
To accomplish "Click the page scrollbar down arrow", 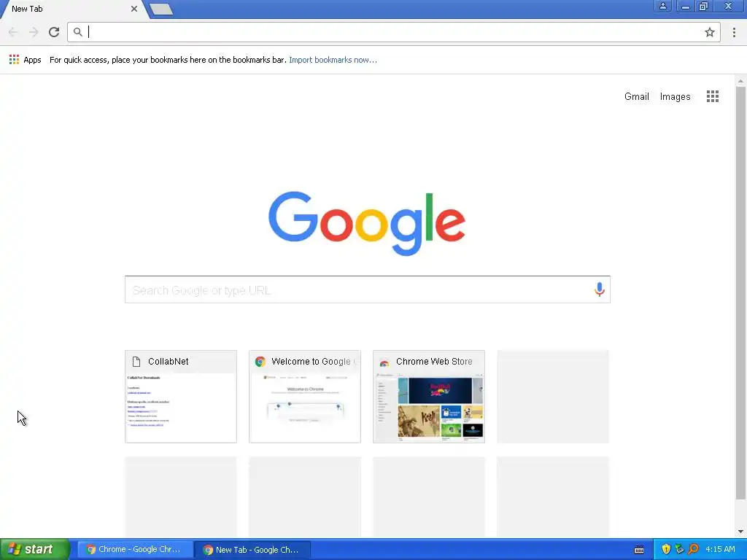I will pyautogui.click(x=741, y=532).
